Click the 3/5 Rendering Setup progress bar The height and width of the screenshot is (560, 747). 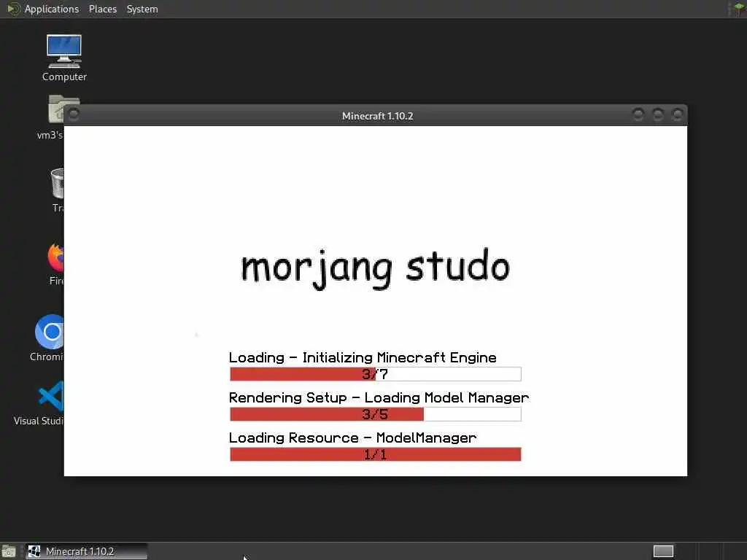tap(376, 414)
